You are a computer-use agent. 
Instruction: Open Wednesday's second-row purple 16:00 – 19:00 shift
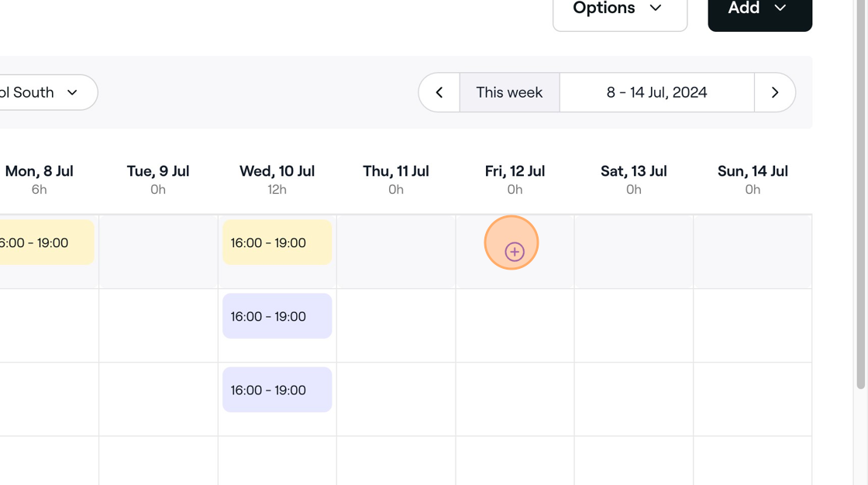click(x=277, y=316)
